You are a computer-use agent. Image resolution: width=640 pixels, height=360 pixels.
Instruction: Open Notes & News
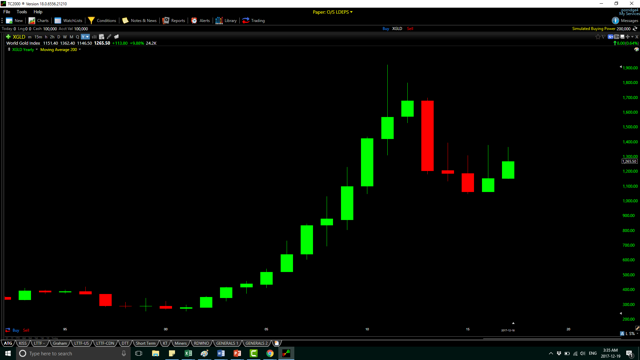pos(139,20)
